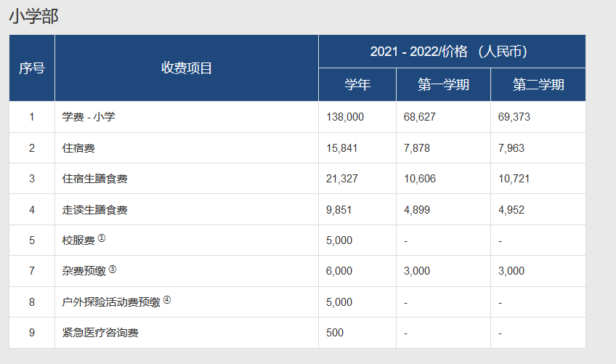This screenshot has height=364, width=616.
Task: Select the 住宿生膳食费 row label
Action: tap(94, 179)
